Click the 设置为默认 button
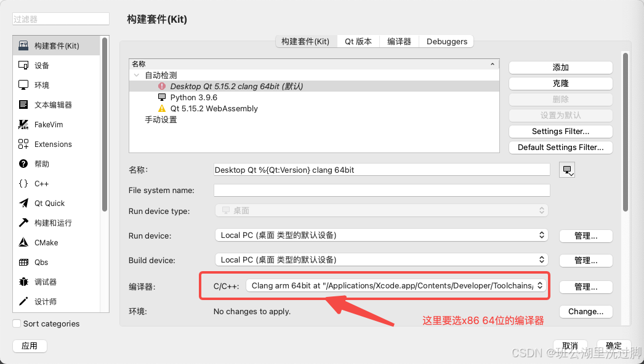The width and height of the screenshot is (644, 364). click(x=561, y=116)
